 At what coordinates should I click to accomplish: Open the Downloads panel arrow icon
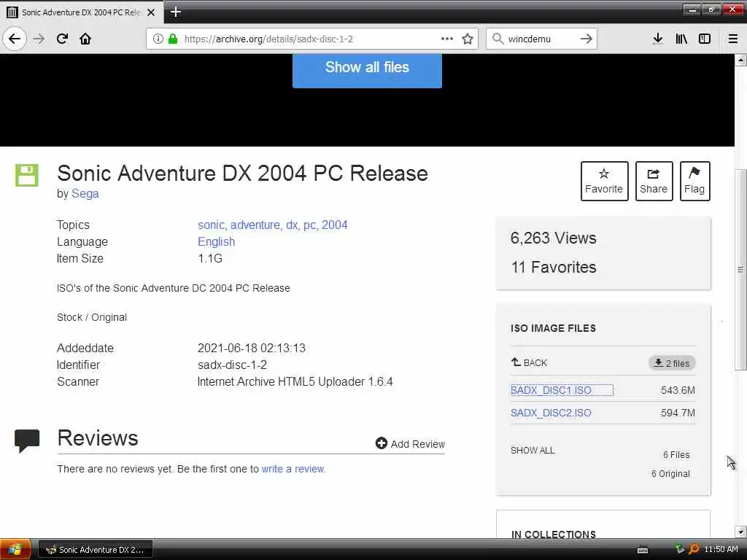(x=657, y=39)
